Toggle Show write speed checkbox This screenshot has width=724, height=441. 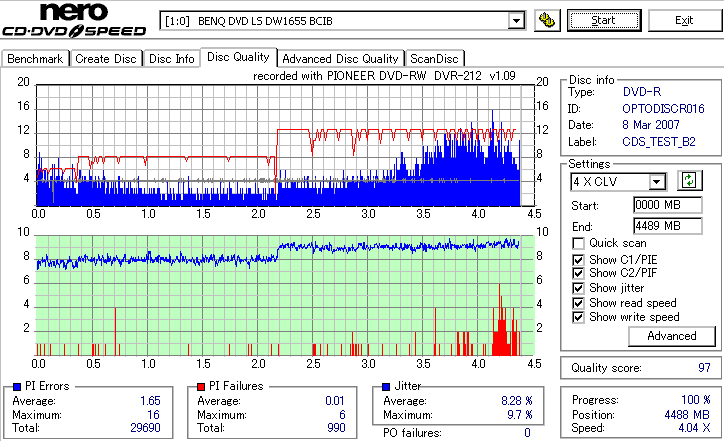click(x=578, y=318)
